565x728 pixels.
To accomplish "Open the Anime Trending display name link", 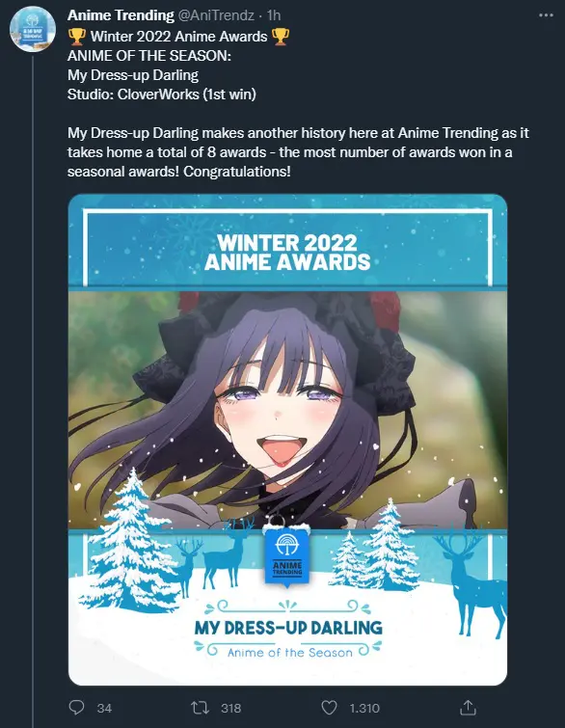I will coord(121,15).
